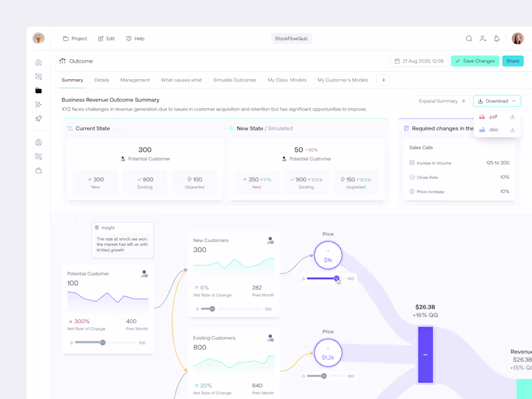Click the add user icon
Image resolution: width=532 pixels, height=399 pixels.
483,39
